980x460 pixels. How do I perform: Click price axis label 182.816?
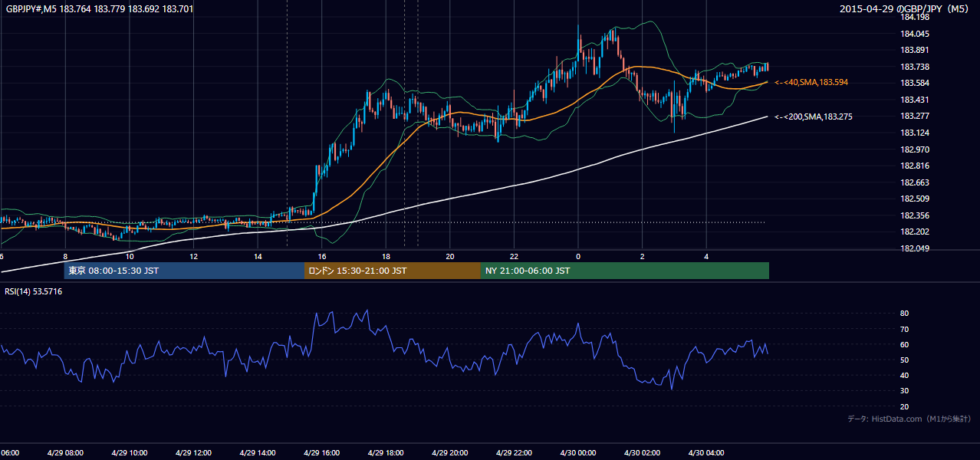pyautogui.click(x=915, y=166)
